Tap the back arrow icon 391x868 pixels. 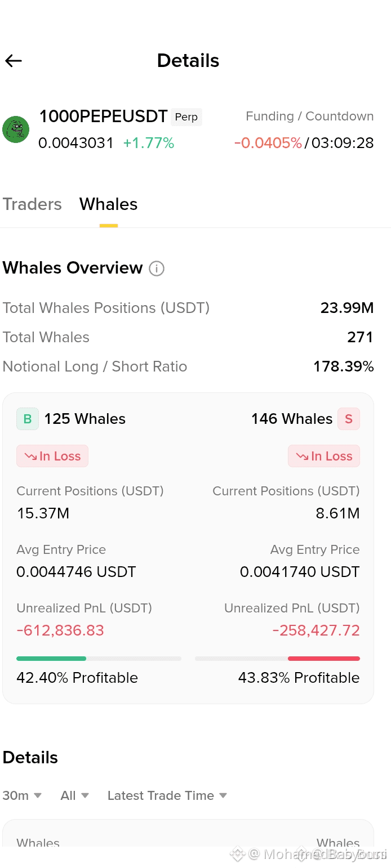(14, 61)
